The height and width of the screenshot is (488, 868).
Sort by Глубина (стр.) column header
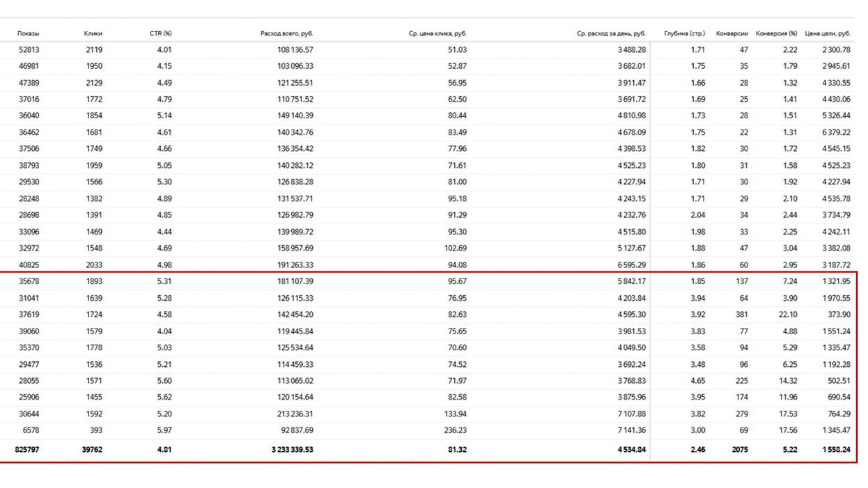tap(684, 33)
